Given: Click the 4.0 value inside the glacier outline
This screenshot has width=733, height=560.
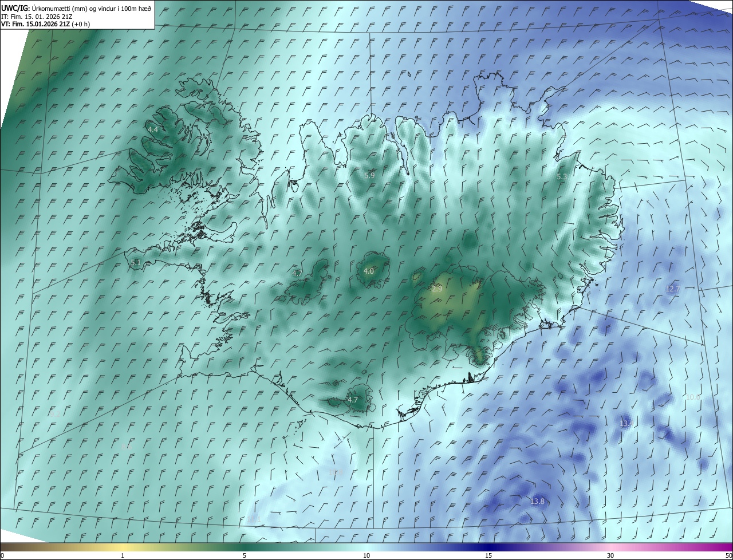Looking at the screenshot, I should (x=368, y=271).
